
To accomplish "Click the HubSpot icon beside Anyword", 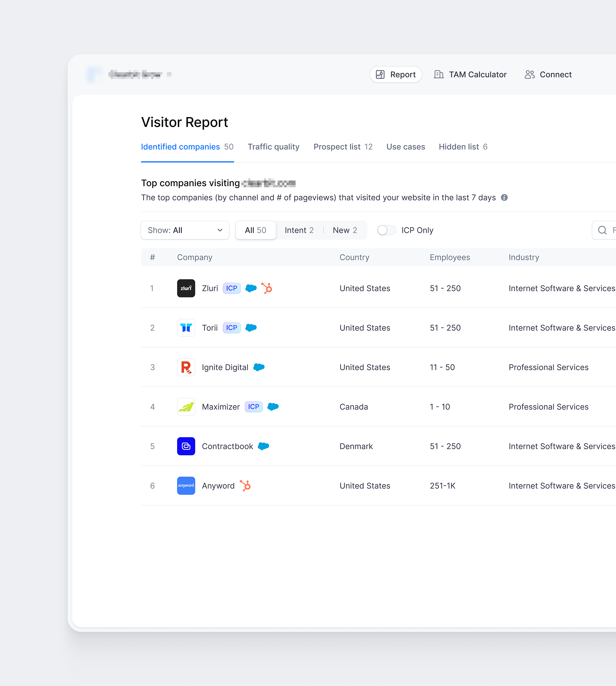I will tap(245, 486).
